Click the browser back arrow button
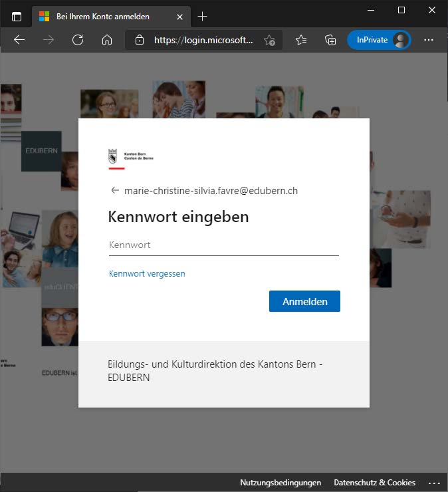The height and width of the screenshot is (492, 448). coord(19,40)
